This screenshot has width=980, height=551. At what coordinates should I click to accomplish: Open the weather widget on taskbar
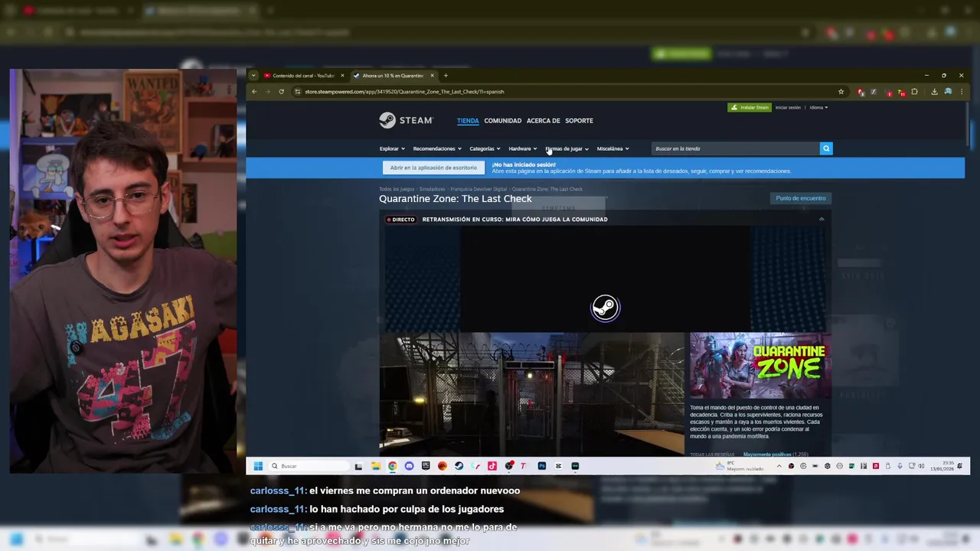tap(740, 466)
